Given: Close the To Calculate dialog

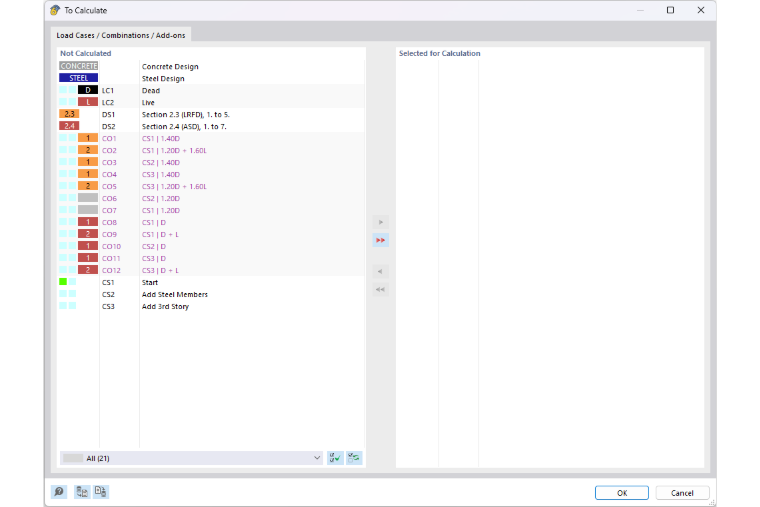Looking at the screenshot, I should [x=701, y=10].
